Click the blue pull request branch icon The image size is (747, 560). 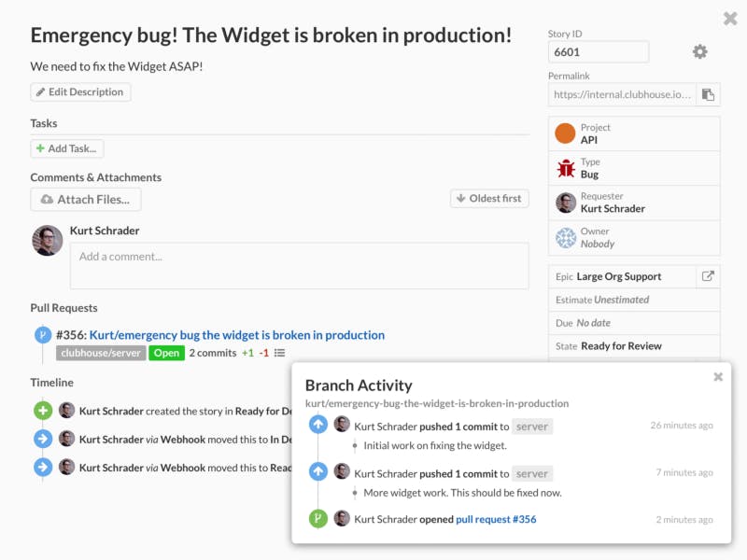tap(43, 335)
